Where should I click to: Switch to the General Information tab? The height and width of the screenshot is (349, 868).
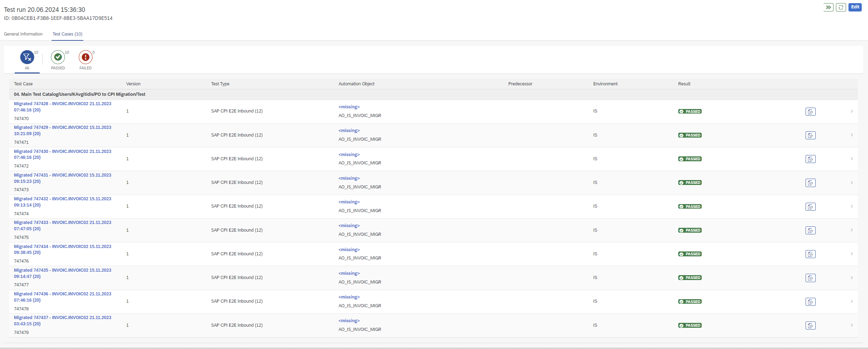coord(23,34)
